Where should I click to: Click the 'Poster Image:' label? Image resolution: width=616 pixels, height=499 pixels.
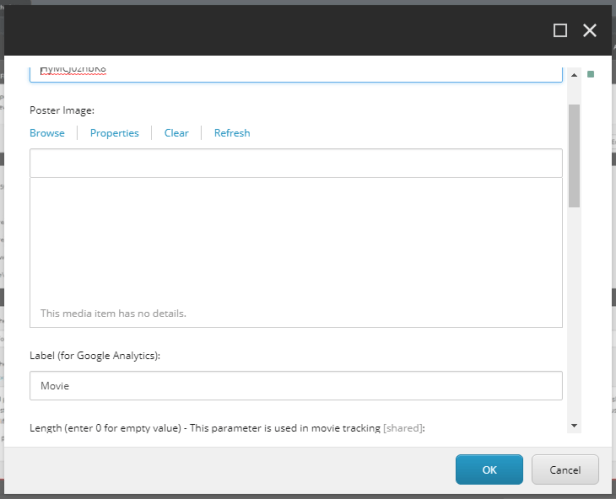pyautogui.click(x=62, y=111)
